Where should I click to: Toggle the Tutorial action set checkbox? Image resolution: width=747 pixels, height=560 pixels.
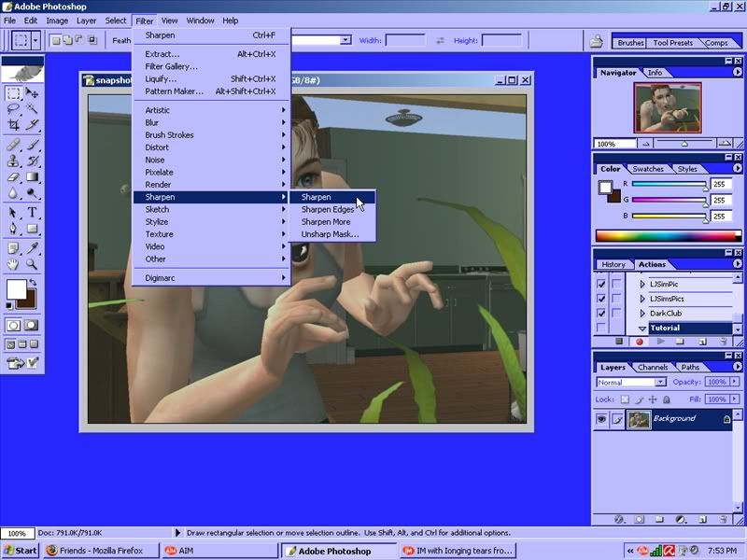601,329
